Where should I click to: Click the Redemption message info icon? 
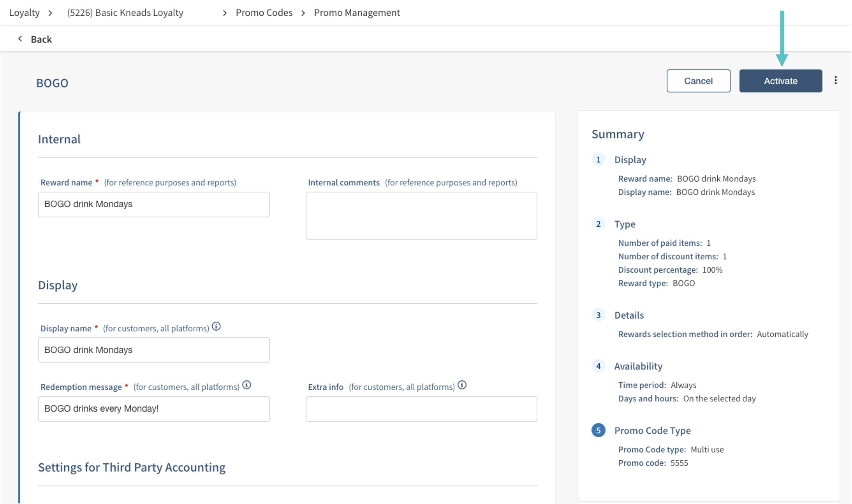tap(247, 385)
